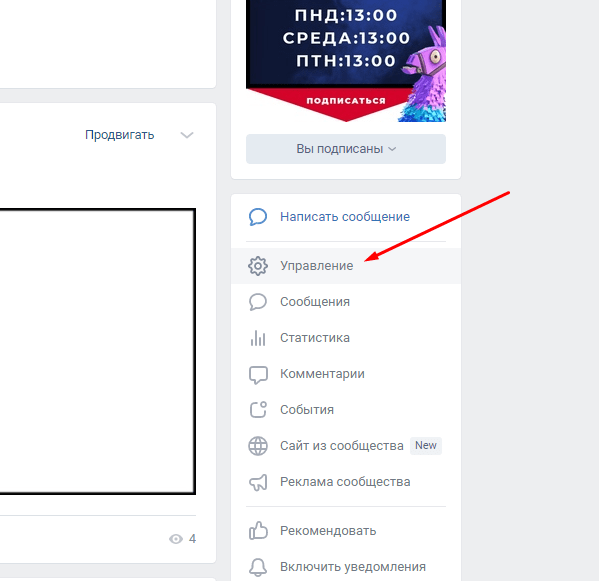Click Включить уведомления text
Viewport: 599px width, 581px height.
click(x=353, y=567)
